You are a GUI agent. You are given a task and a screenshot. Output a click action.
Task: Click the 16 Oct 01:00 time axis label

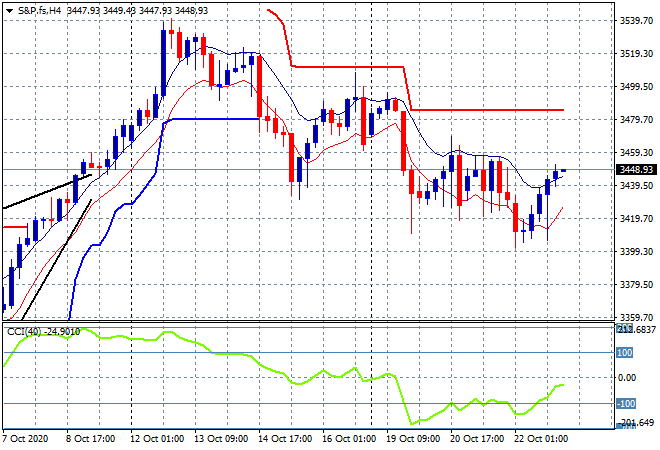click(x=349, y=439)
